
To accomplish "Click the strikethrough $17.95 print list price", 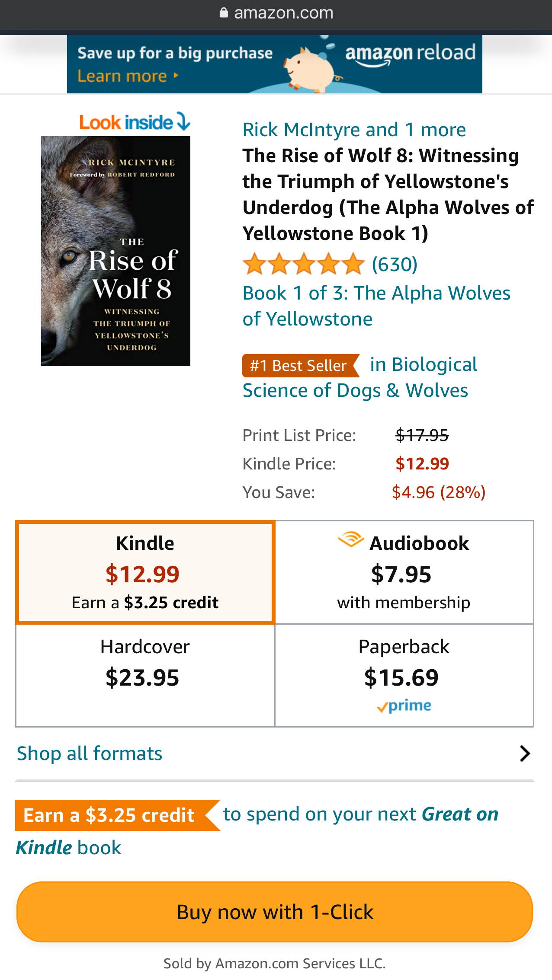I will click(x=423, y=435).
